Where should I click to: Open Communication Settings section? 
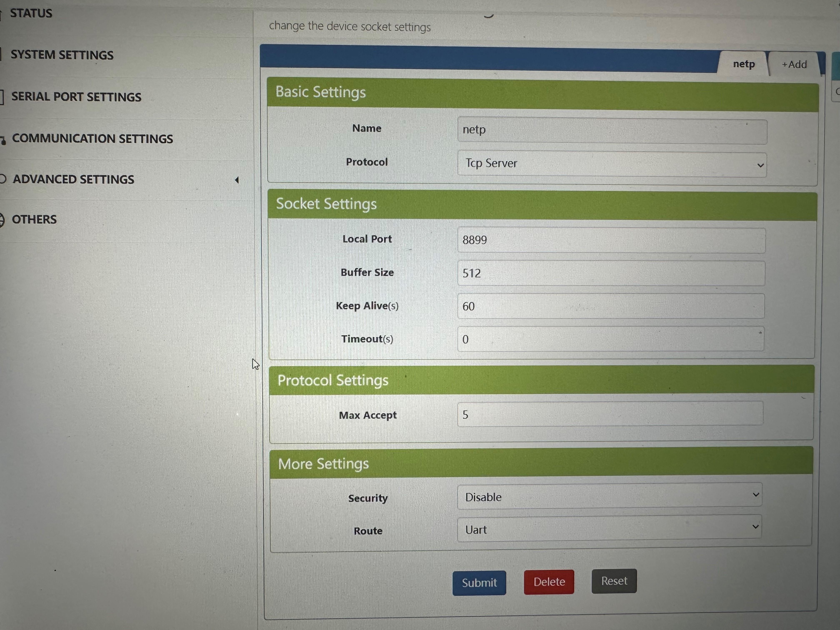[92, 139]
